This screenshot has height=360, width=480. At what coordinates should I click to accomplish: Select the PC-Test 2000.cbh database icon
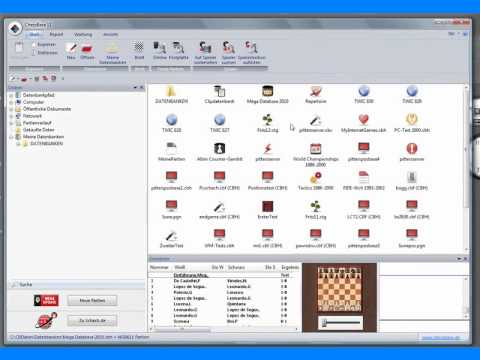click(412, 123)
